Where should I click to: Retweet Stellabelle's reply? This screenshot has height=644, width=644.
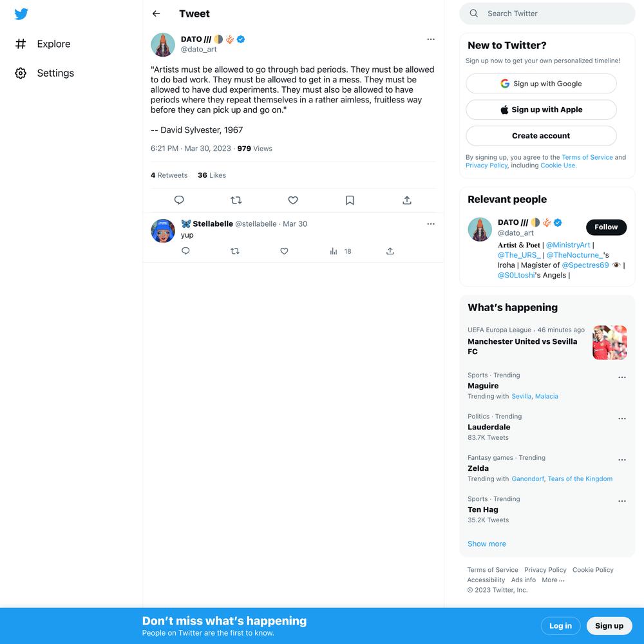tap(235, 251)
